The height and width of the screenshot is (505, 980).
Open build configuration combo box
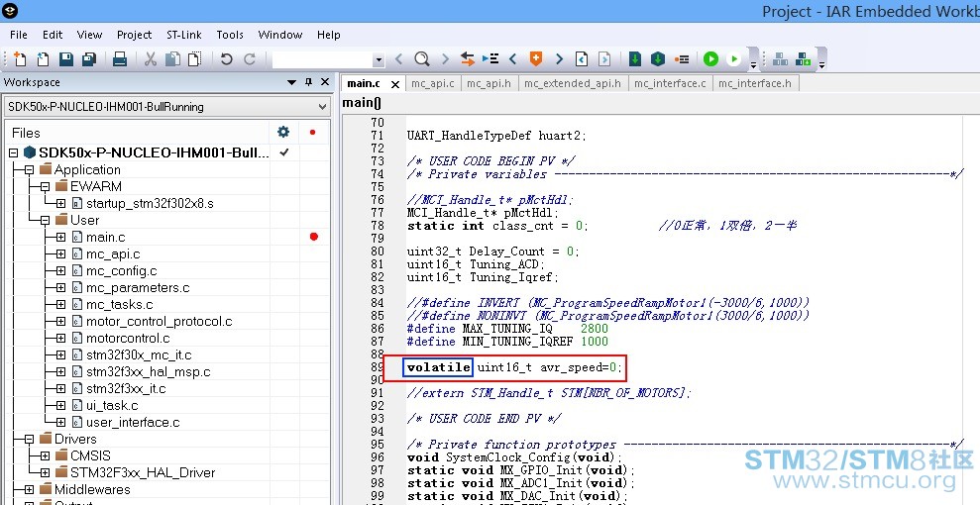[166, 107]
